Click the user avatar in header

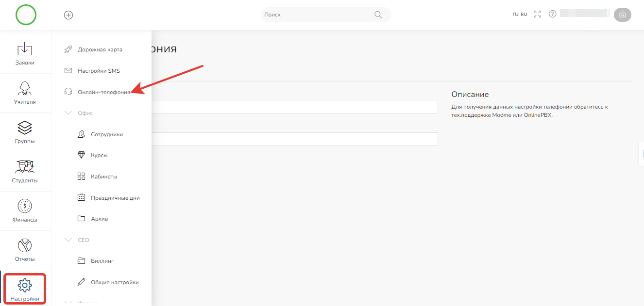[622, 15]
